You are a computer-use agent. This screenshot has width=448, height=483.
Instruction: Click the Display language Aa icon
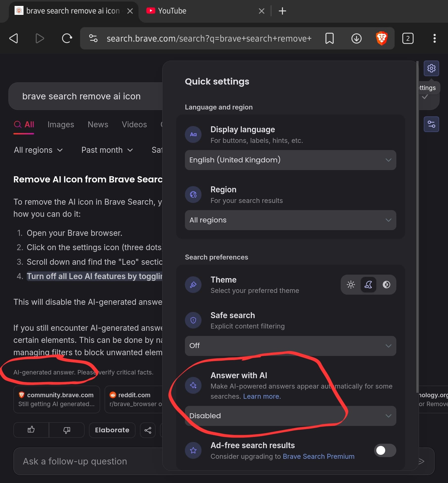point(193,134)
